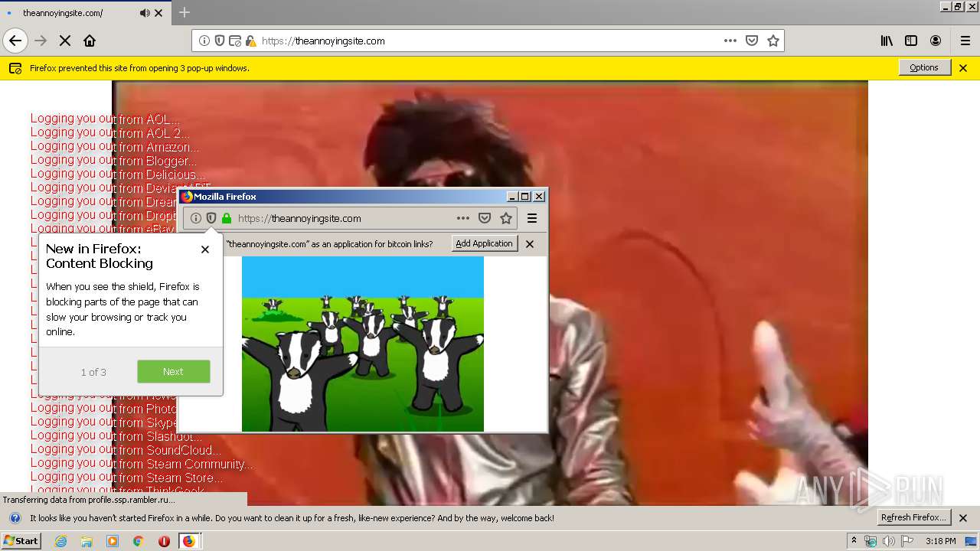The image size is (980, 551).
Task: Toggle the sidebar view
Action: [x=911, y=41]
